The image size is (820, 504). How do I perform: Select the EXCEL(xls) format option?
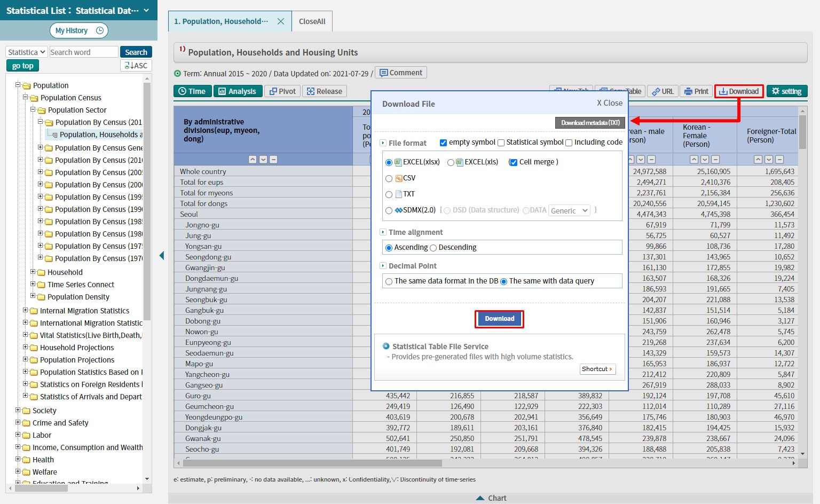[x=451, y=162]
